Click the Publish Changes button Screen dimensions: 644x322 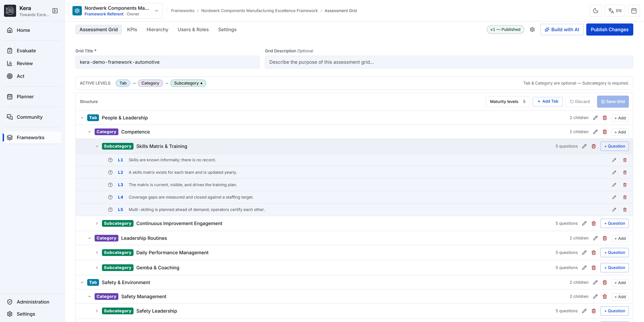(609, 30)
